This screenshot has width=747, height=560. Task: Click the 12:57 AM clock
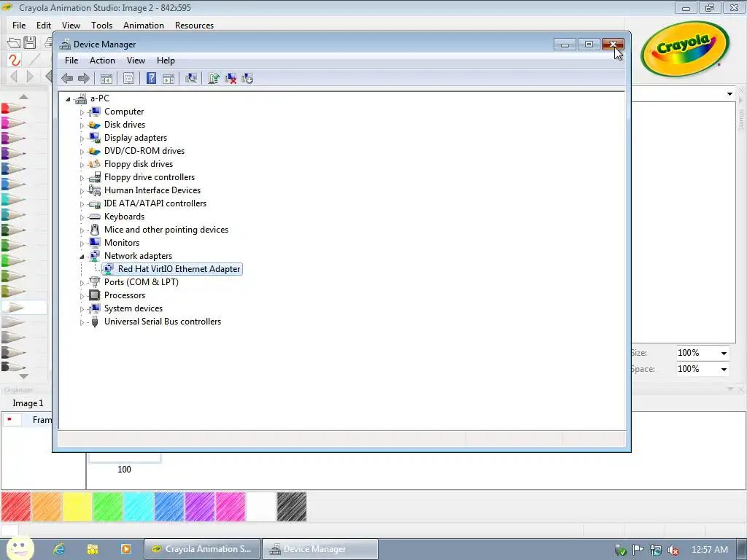coord(709,550)
